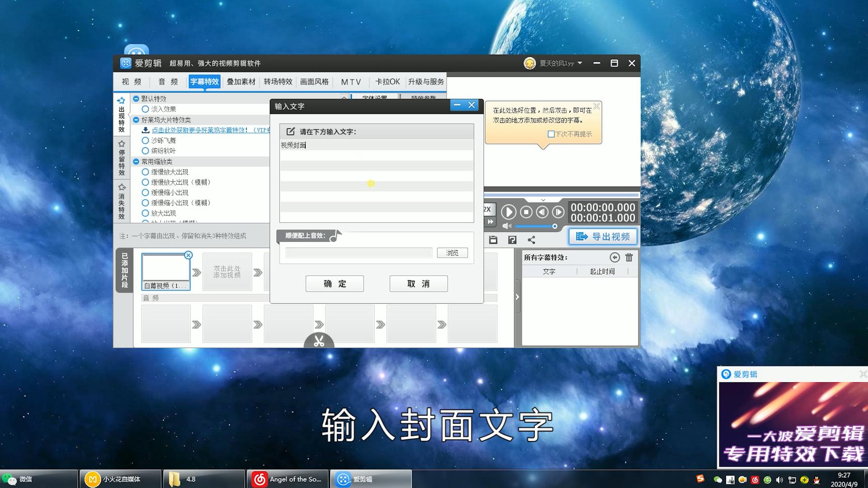The image size is (868, 488).
Task: Open help with the question mark icon
Action: point(512,240)
